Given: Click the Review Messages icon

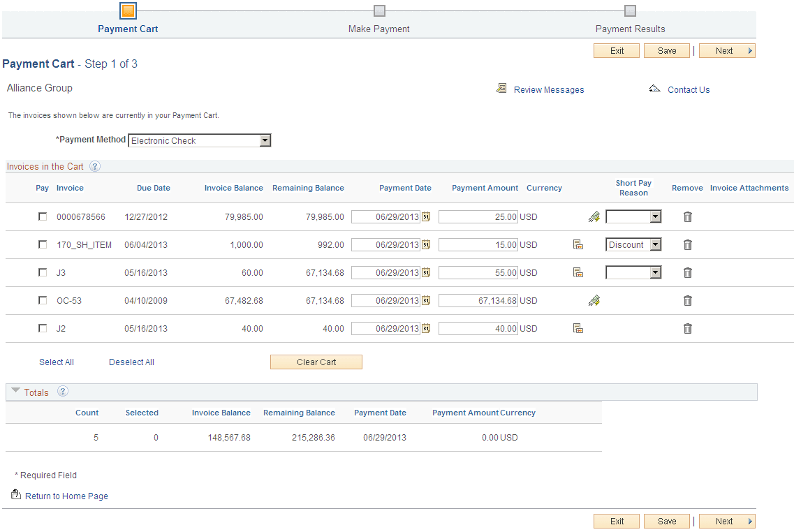Looking at the screenshot, I should (501, 88).
